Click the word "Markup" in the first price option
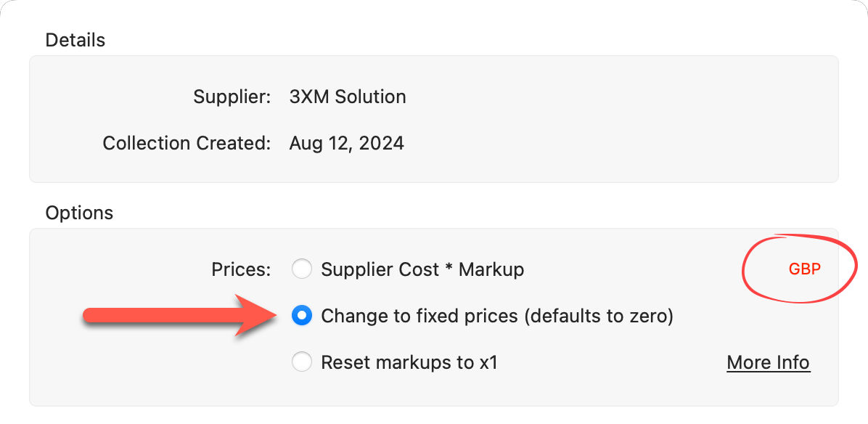Image resolution: width=868 pixels, height=424 pixels. click(491, 269)
